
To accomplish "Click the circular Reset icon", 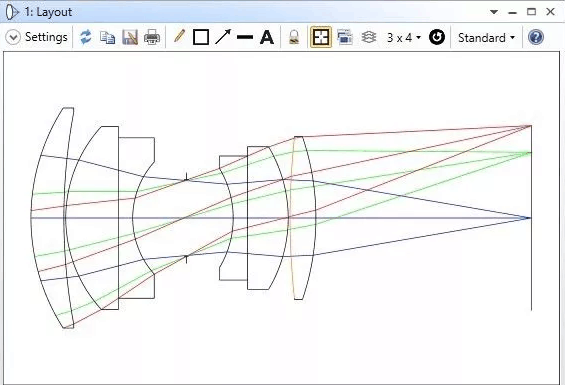I will [437, 37].
